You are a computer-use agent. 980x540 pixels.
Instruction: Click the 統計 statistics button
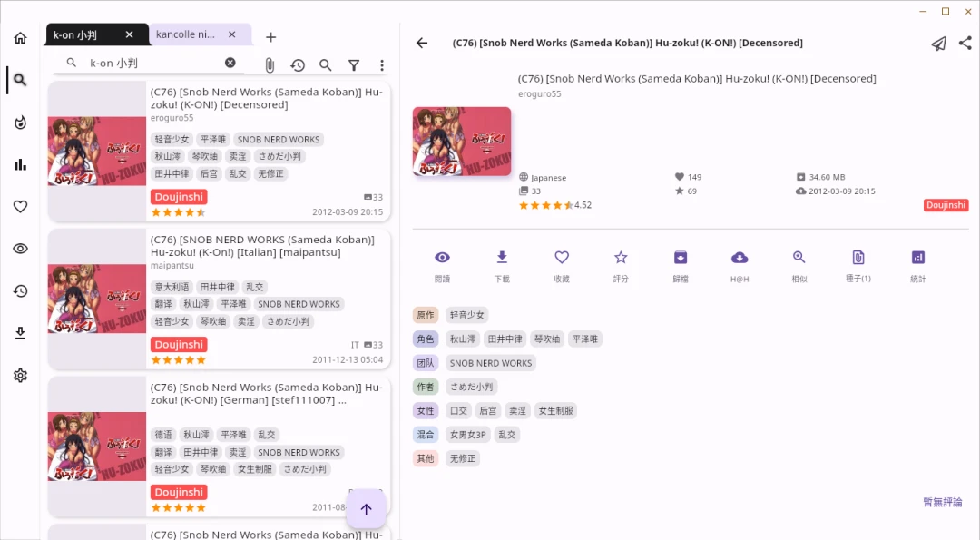point(918,266)
